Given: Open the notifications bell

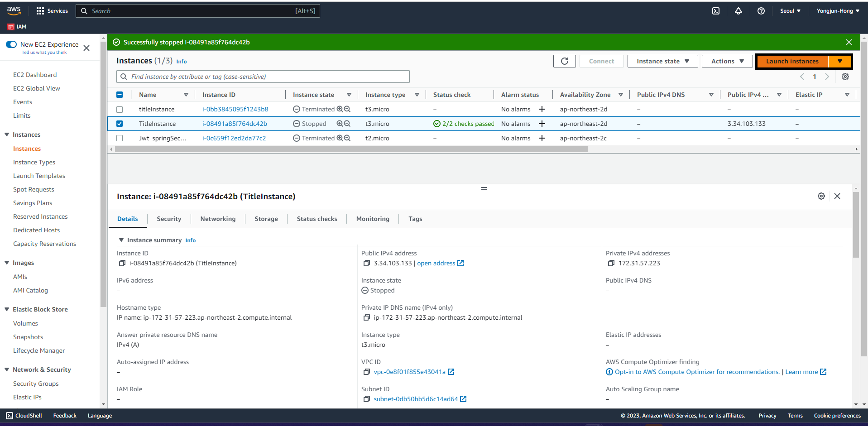Looking at the screenshot, I should (x=739, y=11).
